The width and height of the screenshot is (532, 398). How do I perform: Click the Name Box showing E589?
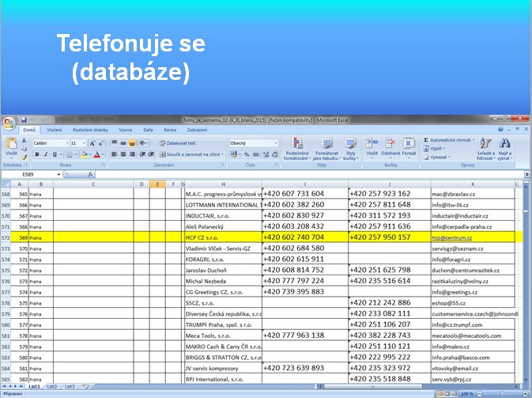click(x=28, y=175)
